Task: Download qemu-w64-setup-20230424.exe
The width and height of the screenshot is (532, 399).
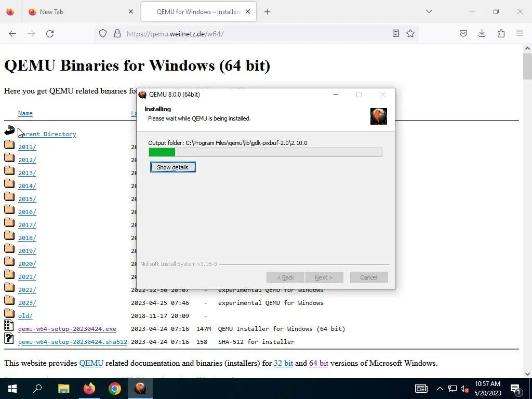Action: coord(67,329)
